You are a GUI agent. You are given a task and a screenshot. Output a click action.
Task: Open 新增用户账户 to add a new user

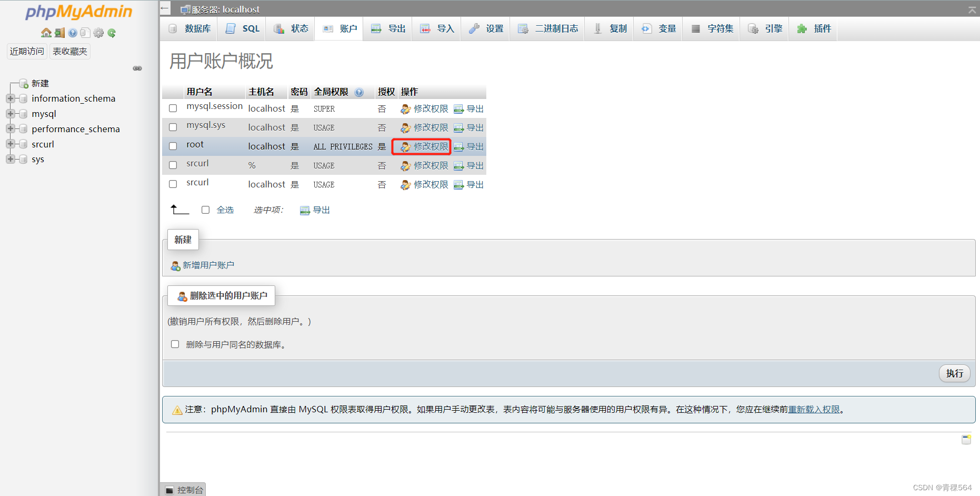point(208,265)
